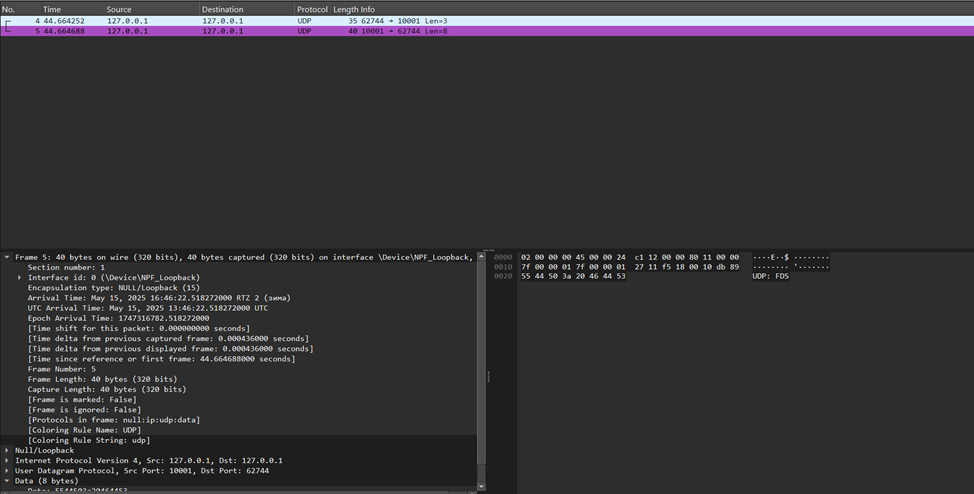Sort by the No. column header
Image resolution: width=974 pixels, height=494 pixels.
pos(9,9)
